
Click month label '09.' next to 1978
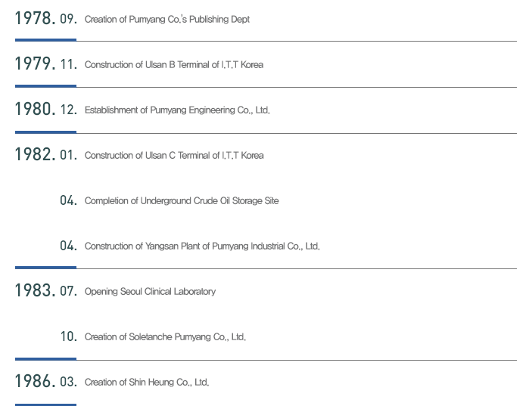[69, 19]
